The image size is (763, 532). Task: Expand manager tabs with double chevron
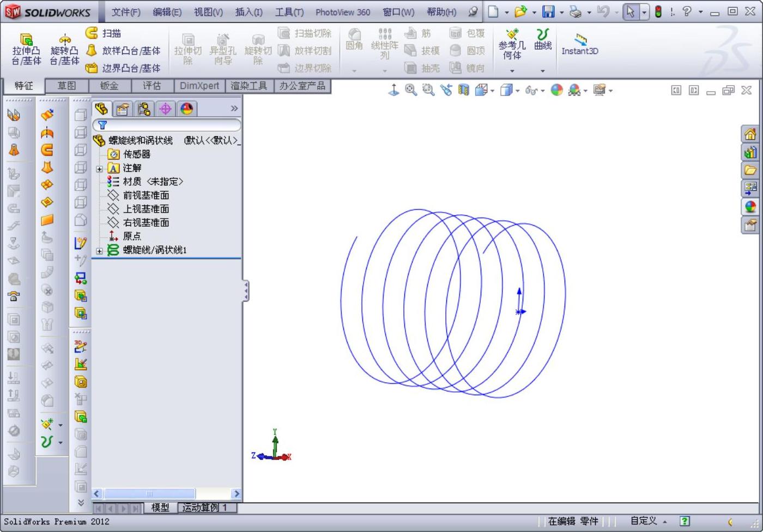[234, 108]
